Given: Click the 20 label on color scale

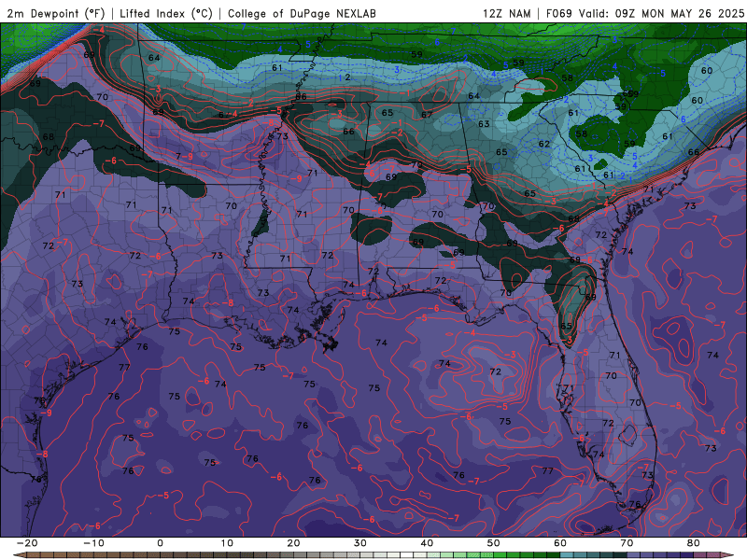Looking at the screenshot, I should pyautogui.click(x=293, y=543).
